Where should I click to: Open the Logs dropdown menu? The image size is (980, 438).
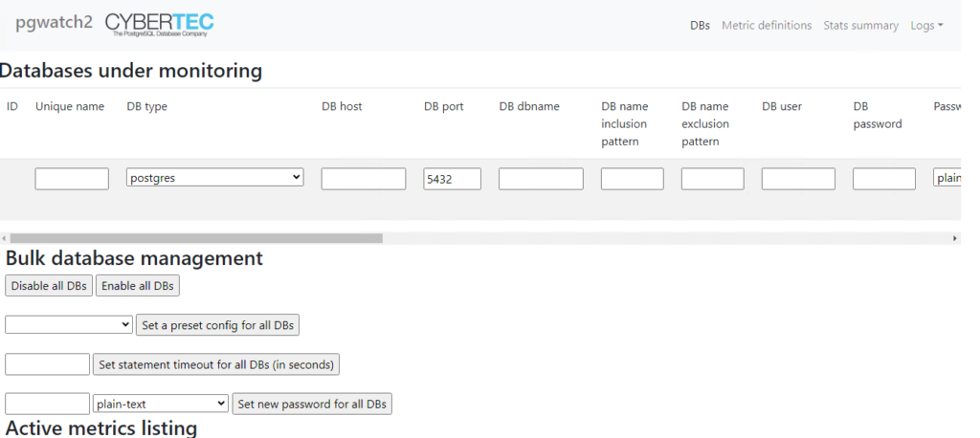click(x=926, y=26)
